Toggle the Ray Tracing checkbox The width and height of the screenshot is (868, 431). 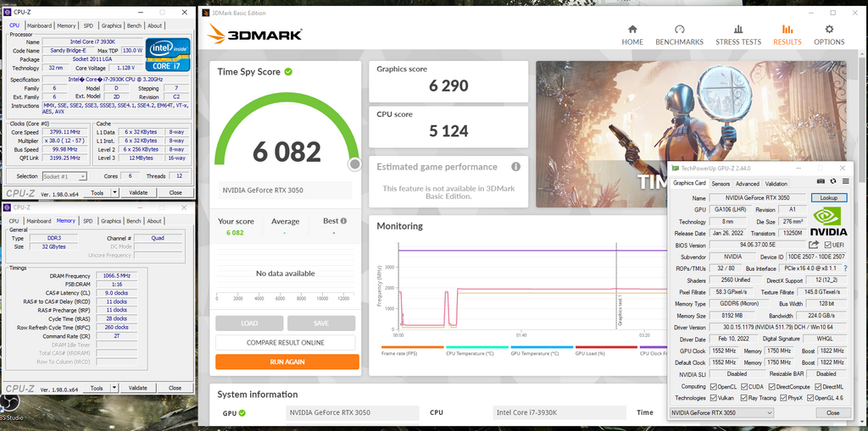744,398
